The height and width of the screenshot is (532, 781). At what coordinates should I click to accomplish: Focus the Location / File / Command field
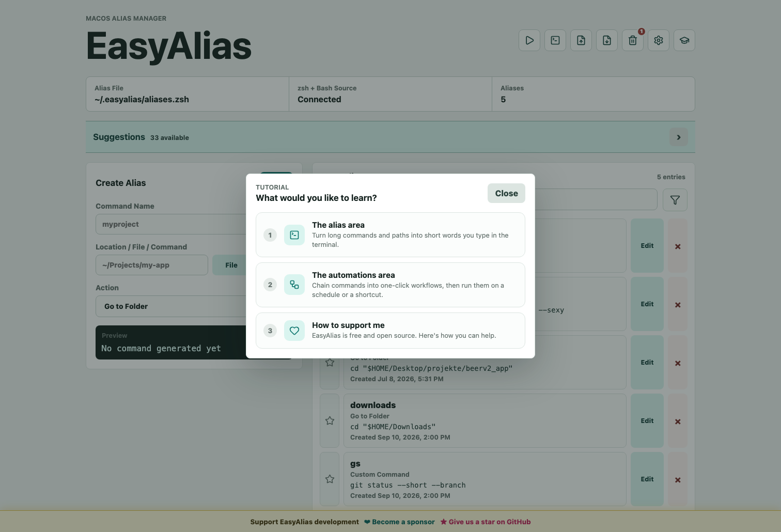pyautogui.click(x=152, y=265)
